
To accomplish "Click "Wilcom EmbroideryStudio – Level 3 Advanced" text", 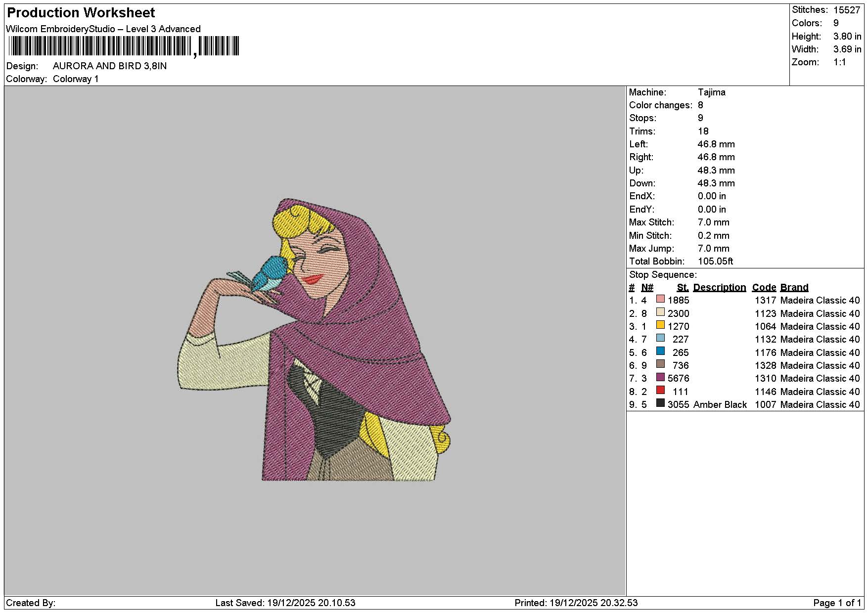I will (x=103, y=29).
